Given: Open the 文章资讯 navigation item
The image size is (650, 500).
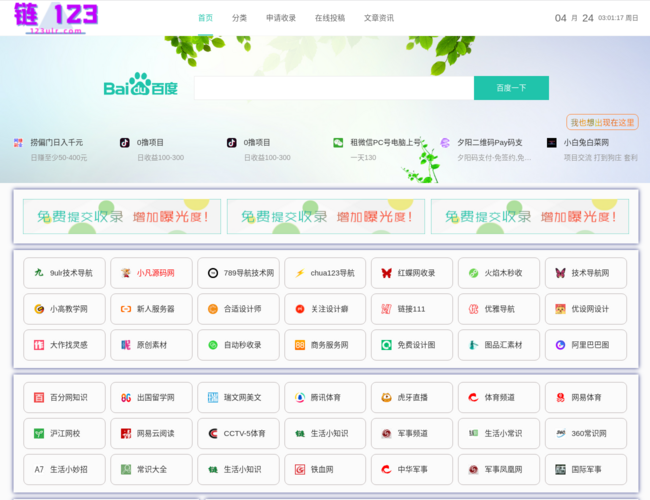Looking at the screenshot, I should tap(378, 18).
